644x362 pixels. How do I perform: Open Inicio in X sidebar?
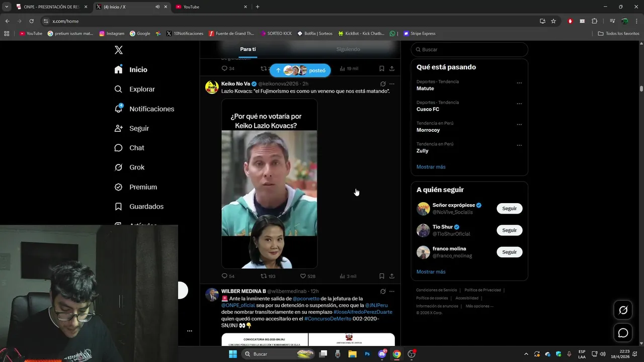click(x=131, y=69)
